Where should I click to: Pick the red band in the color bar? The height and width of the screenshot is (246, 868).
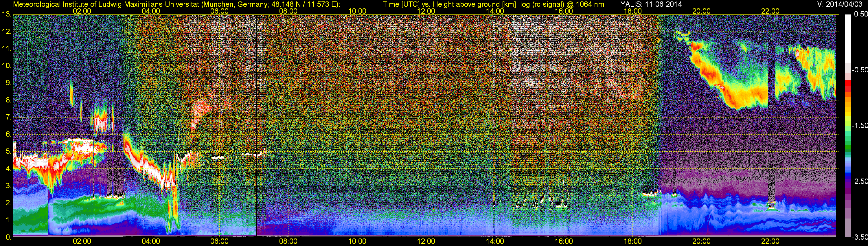click(848, 84)
